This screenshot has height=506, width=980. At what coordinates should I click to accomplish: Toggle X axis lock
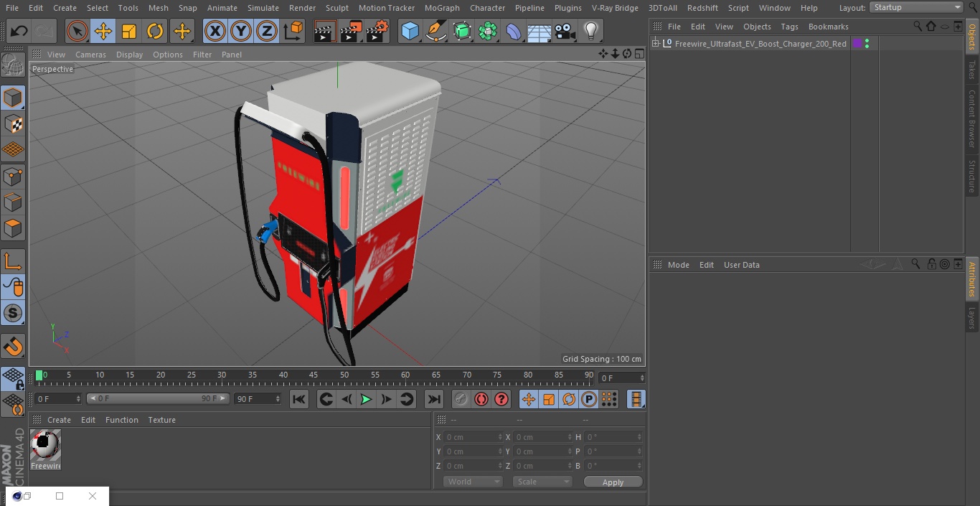click(215, 31)
